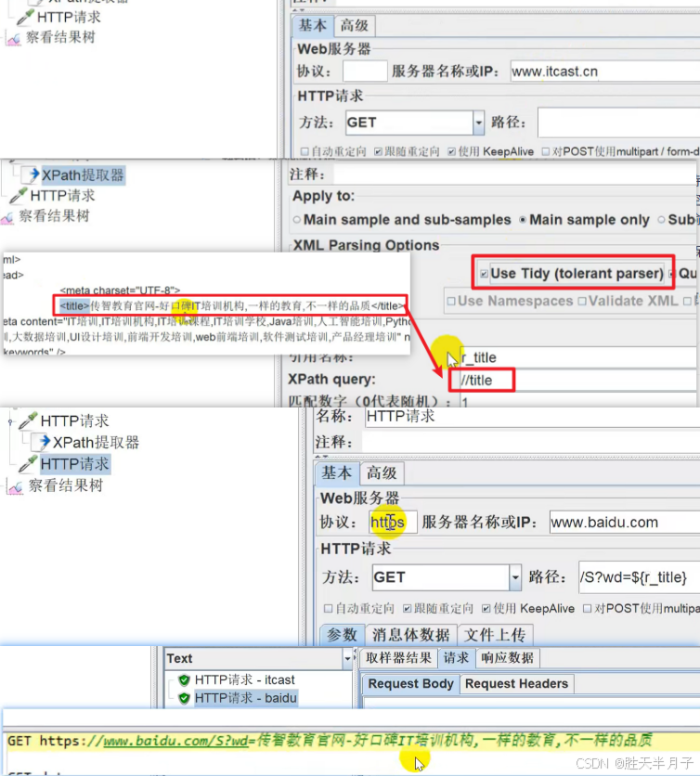Select the Request Body sub-tab
This screenshot has height=776, width=700.
tap(410, 684)
